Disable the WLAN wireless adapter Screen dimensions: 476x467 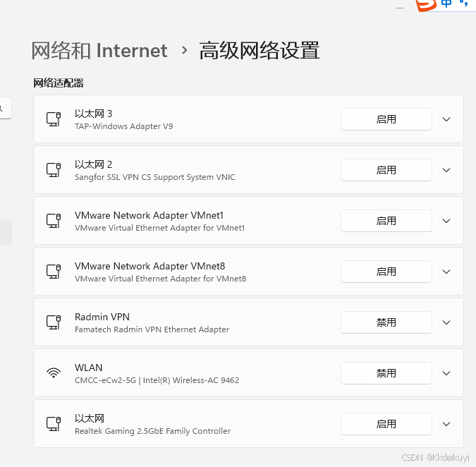tap(386, 373)
